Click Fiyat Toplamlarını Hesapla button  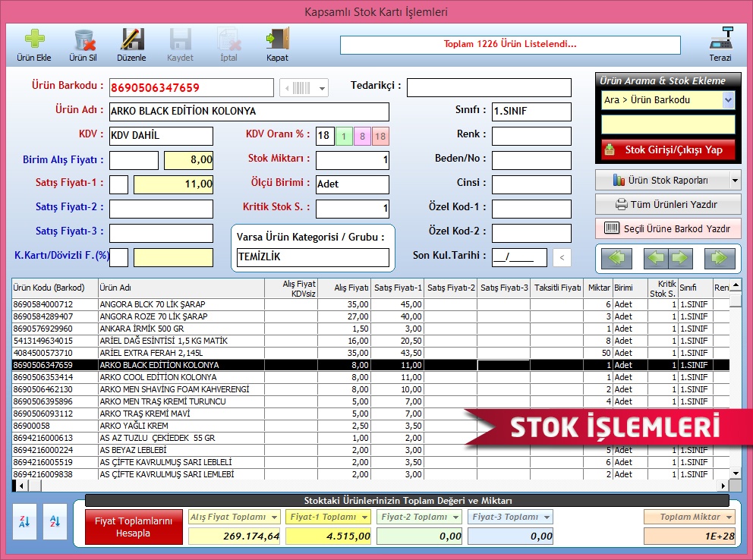134,527
